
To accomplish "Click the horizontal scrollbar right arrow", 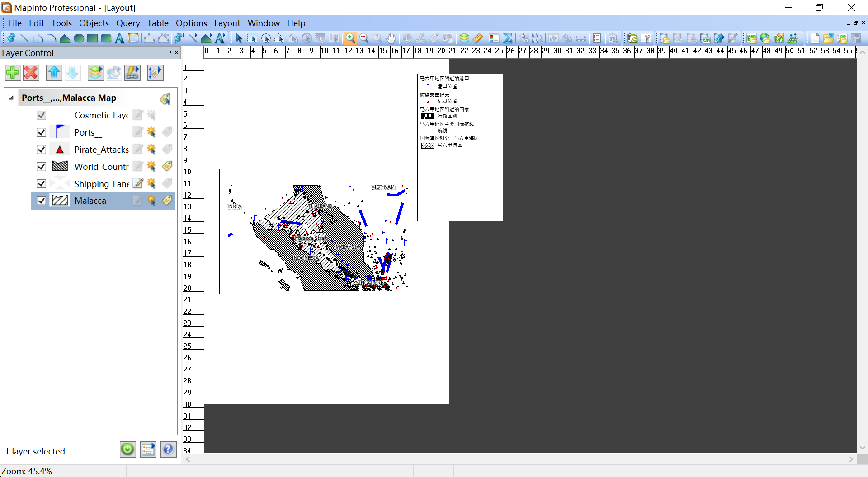I will pos(851,459).
